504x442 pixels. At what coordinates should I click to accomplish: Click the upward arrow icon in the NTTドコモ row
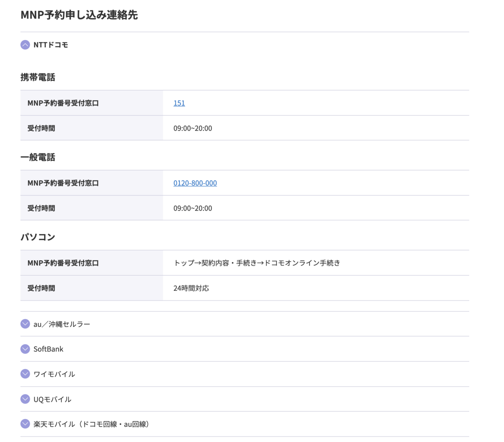point(25,44)
